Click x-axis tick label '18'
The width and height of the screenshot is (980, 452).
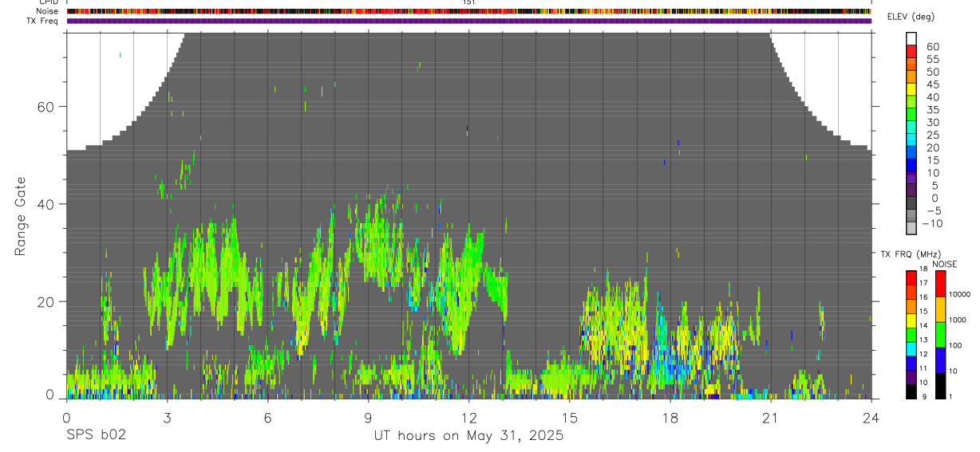670,417
